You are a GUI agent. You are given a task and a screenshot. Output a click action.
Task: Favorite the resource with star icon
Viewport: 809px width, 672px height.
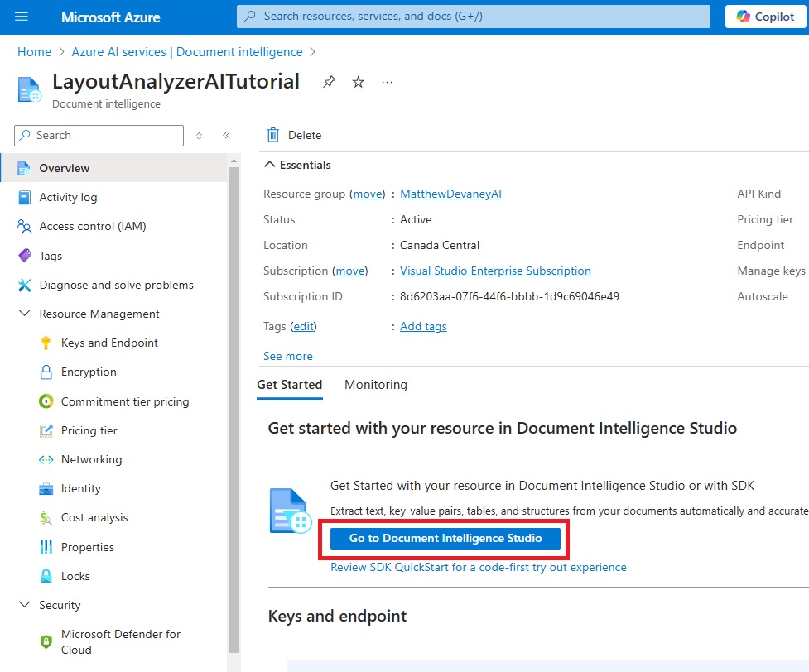358,82
